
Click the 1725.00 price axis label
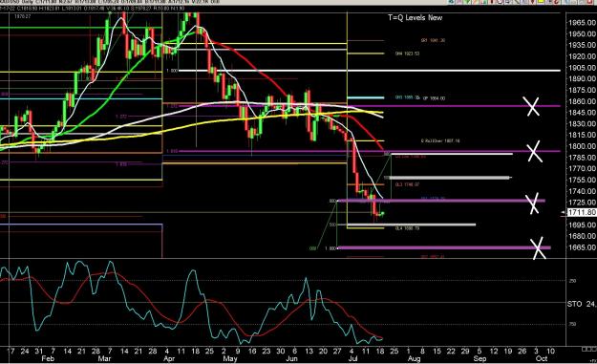581,203
